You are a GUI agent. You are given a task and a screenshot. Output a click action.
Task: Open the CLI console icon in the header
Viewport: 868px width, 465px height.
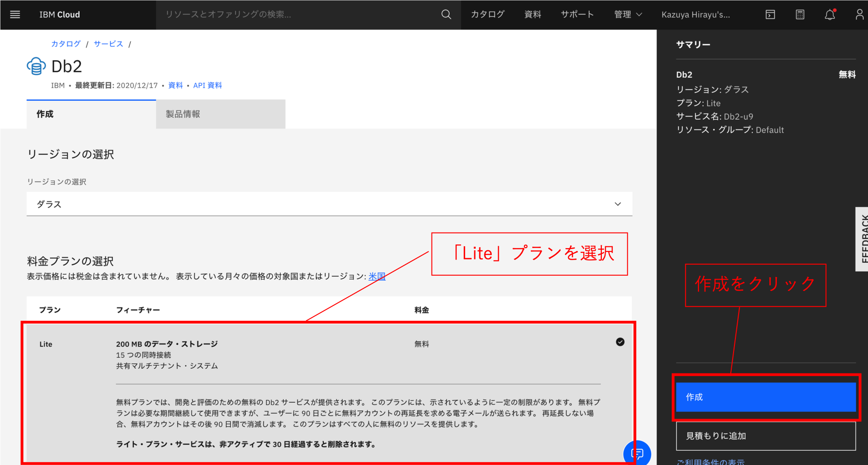pyautogui.click(x=770, y=14)
